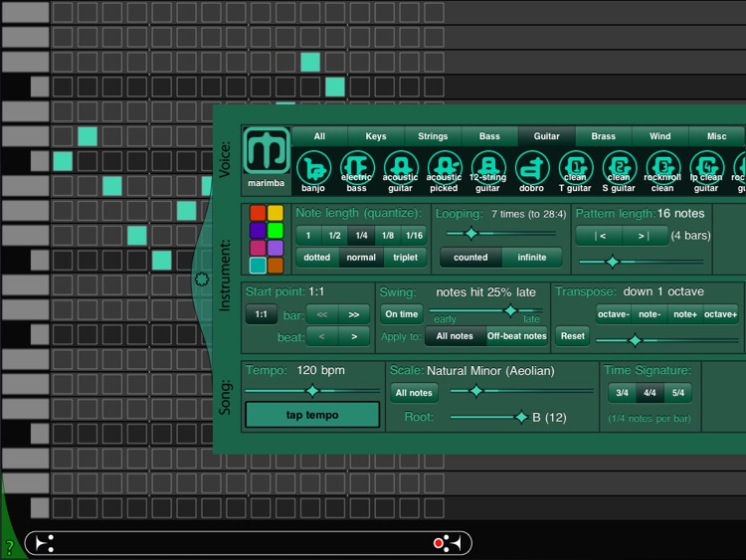Choose the banjo instrument
The height and width of the screenshot is (560, 746).
(313, 171)
